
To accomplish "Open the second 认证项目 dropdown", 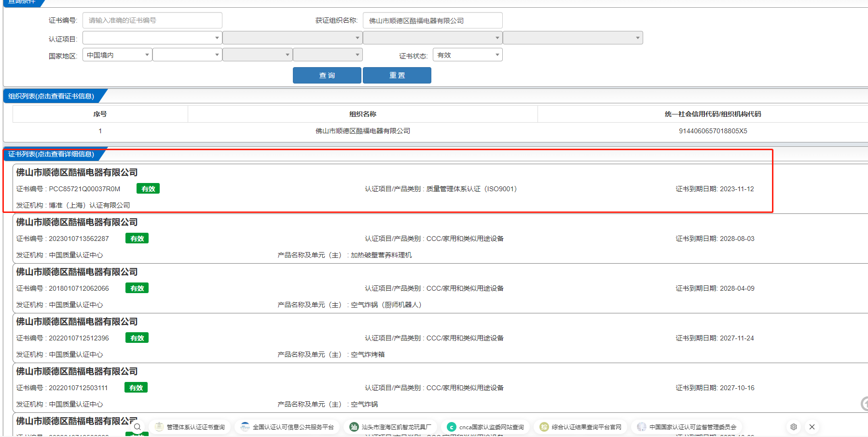I will (292, 38).
